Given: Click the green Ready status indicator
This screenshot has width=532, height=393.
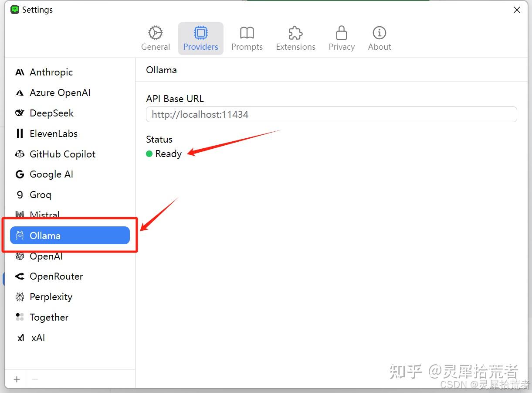Looking at the screenshot, I should click(149, 154).
